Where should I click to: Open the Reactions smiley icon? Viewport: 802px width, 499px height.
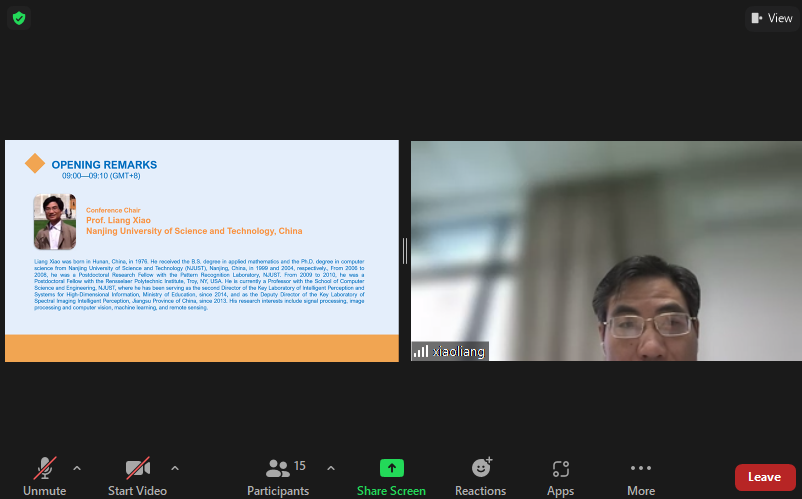click(x=481, y=468)
